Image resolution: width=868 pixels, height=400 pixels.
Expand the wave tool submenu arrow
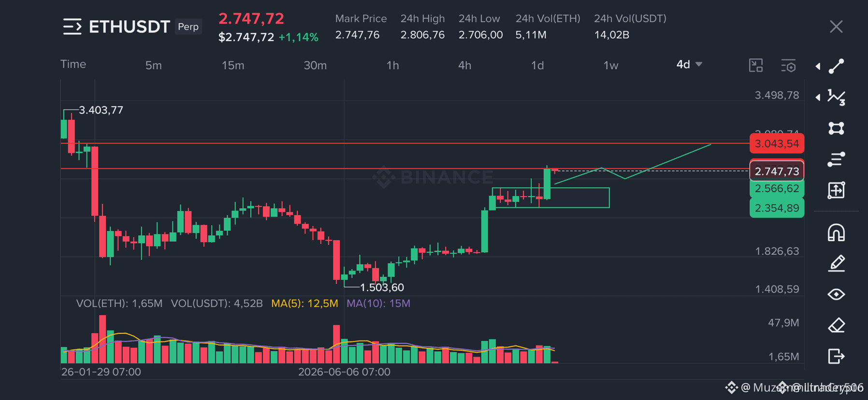click(x=818, y=97)
